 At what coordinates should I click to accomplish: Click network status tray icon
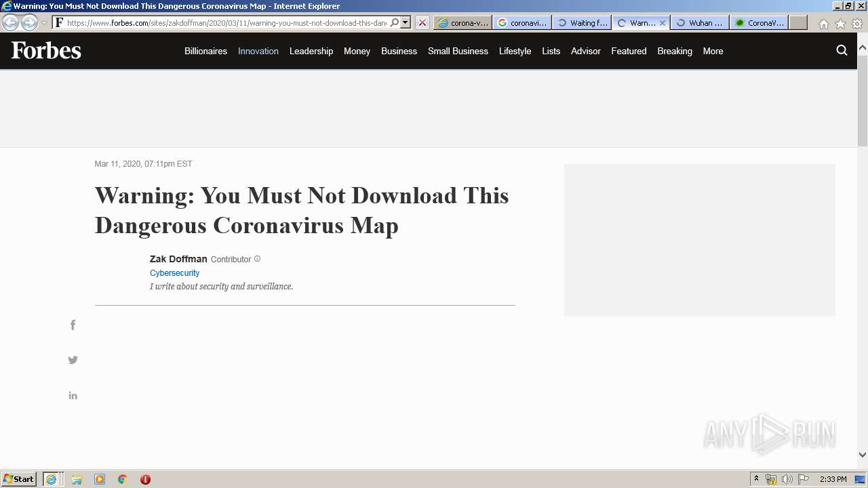pyautogui.click(x=770, y=479)
